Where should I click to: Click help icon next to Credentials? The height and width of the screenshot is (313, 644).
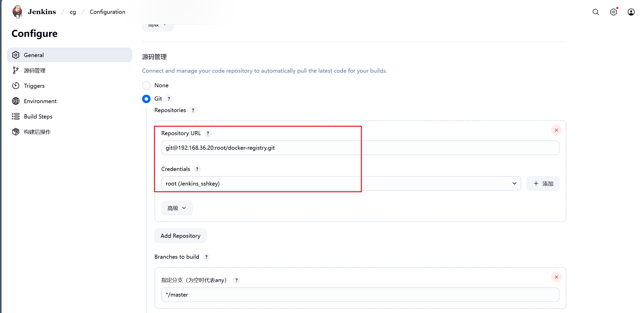197,169
